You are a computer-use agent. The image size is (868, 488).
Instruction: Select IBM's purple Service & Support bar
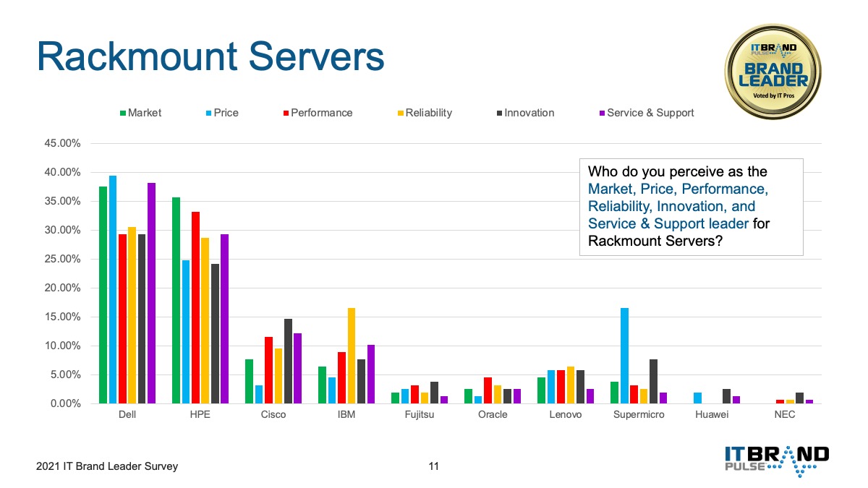pyautogui.click(x=370, y=374)
